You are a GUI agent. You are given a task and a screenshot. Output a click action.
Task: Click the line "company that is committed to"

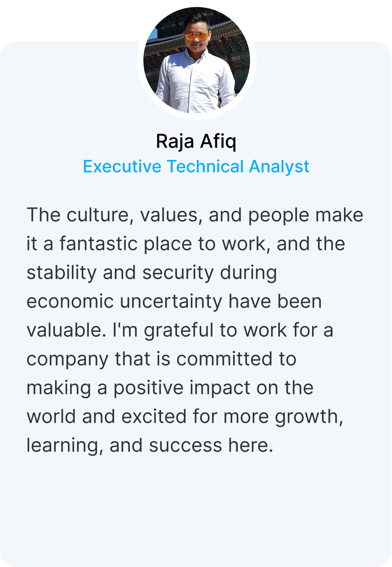pyautogui.click(x=162, y=359)
